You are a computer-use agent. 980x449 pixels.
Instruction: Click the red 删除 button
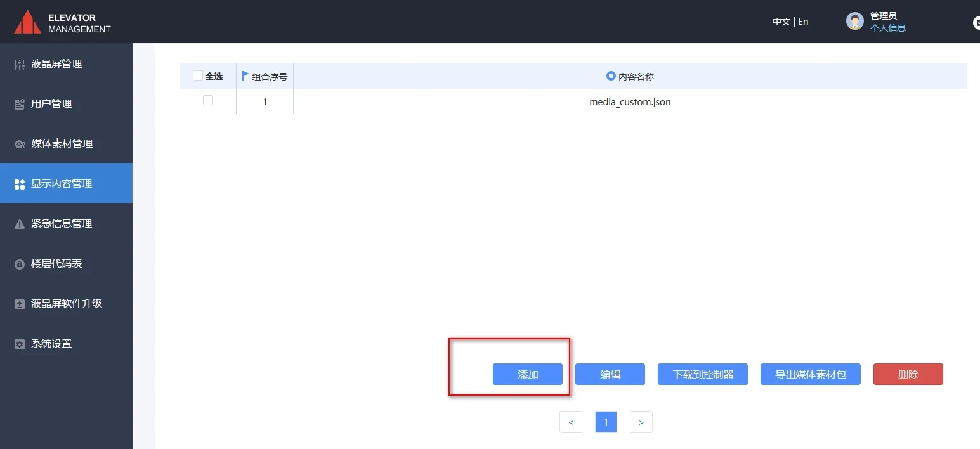[908, 374]
